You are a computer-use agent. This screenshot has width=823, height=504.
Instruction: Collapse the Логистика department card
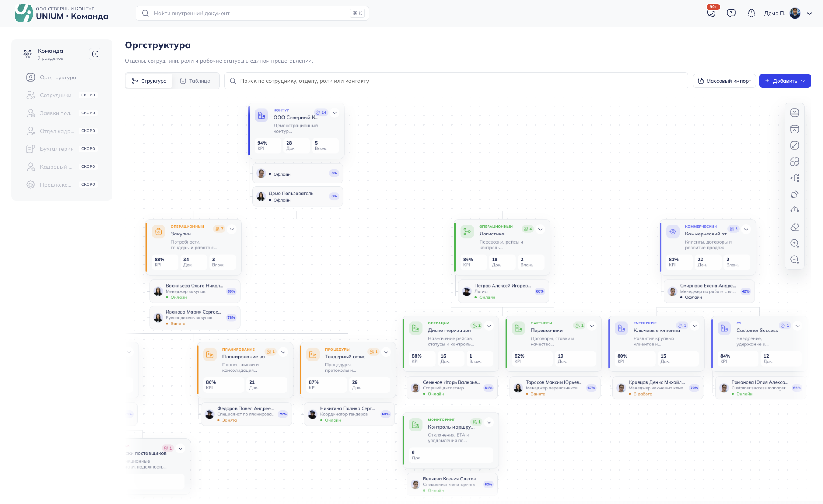tap(540, 229)
